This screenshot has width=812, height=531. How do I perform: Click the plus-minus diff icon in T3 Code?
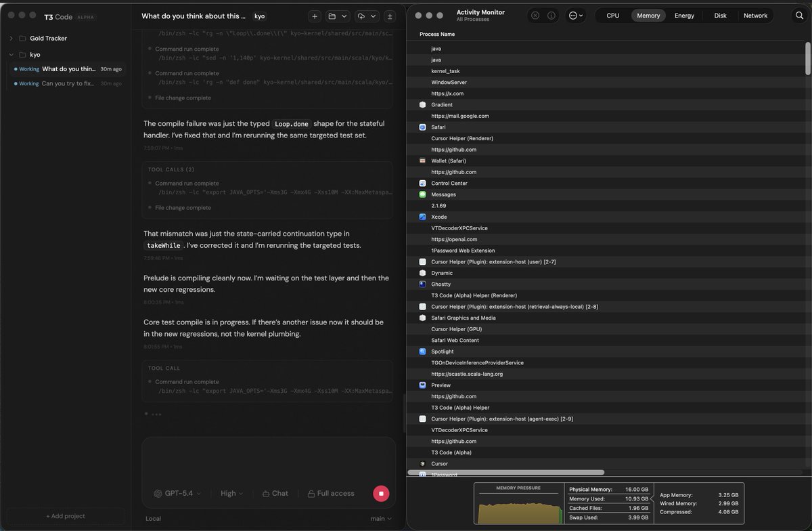click(390, 16)
